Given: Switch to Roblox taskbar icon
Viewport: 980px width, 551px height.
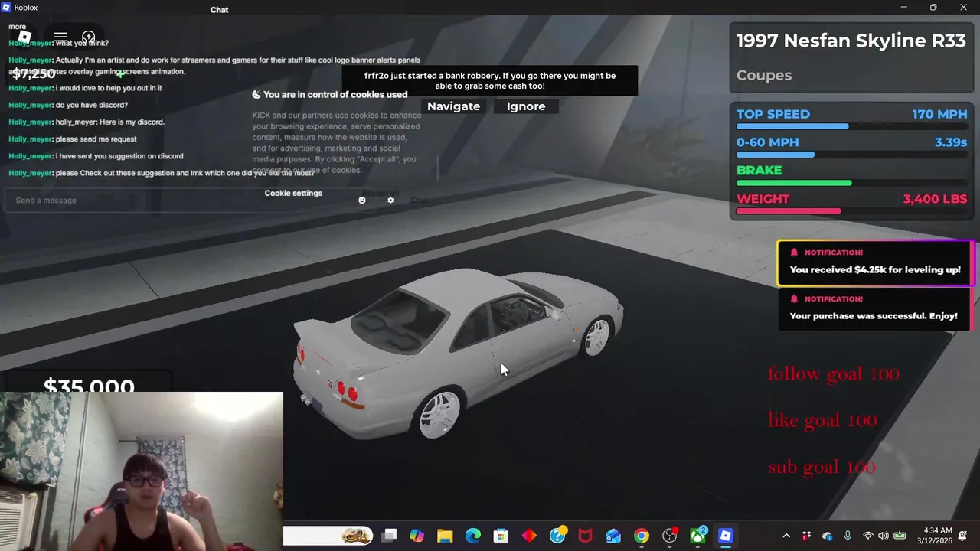Looking at the screenshot, I should tap(726, 536).
